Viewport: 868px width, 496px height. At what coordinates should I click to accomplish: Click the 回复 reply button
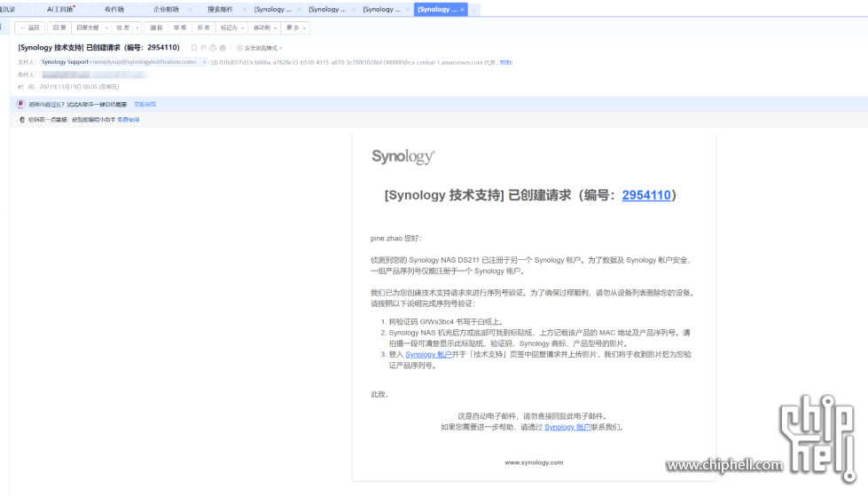tap(59, 28)
